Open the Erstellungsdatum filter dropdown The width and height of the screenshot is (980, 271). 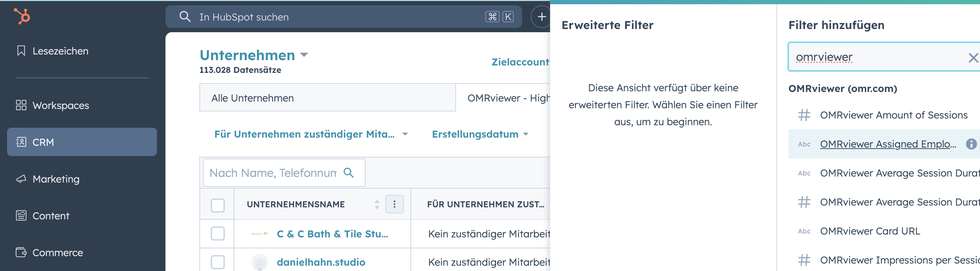point(480,134)
